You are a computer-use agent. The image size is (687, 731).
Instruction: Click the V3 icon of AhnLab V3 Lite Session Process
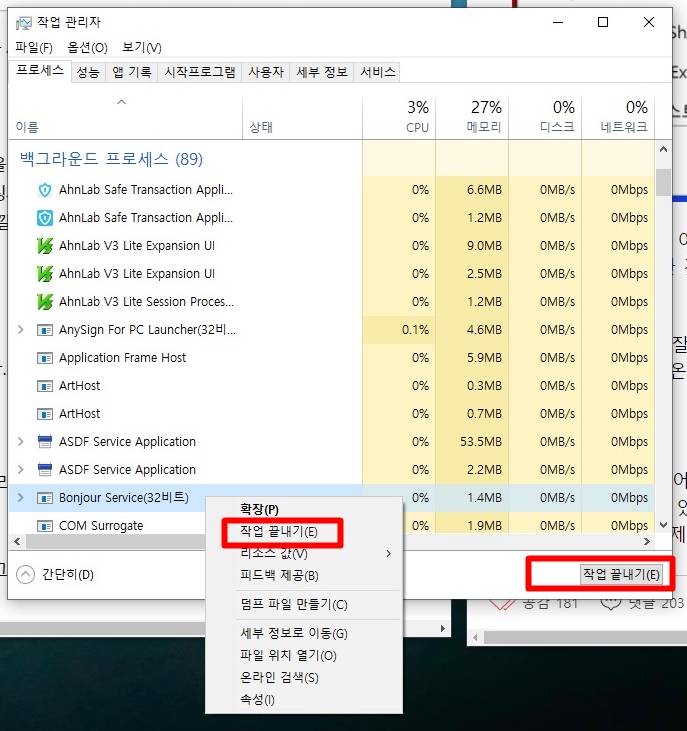[45, 302]
